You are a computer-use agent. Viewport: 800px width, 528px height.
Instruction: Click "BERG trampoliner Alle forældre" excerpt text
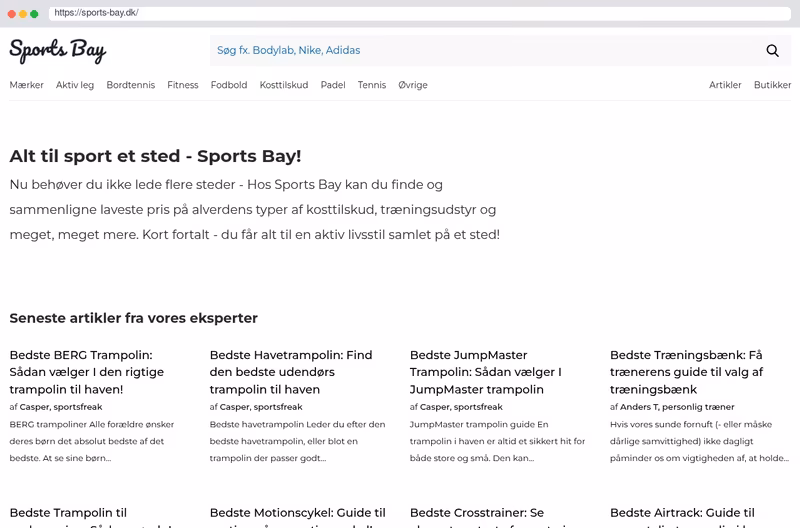tap(92, 441)
